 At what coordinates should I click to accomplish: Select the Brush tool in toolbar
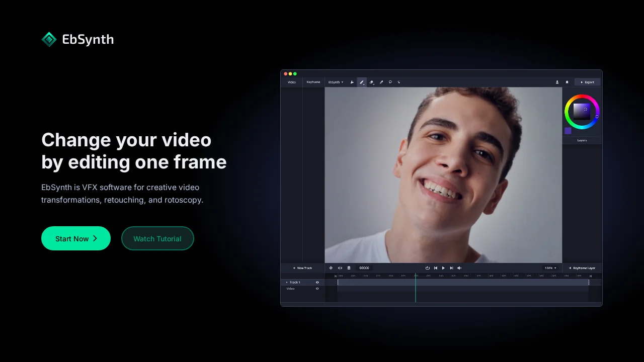pos(362,82)
